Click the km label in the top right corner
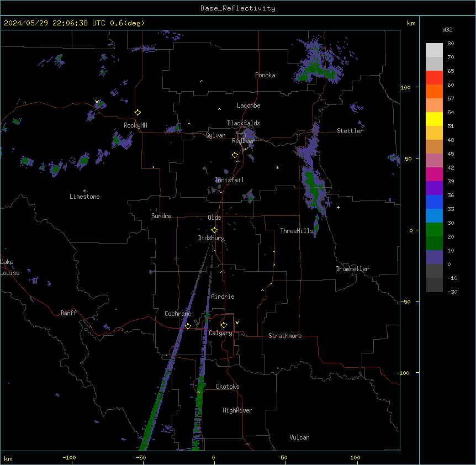Viewport: 476px width, 465px height. point(411,23)
